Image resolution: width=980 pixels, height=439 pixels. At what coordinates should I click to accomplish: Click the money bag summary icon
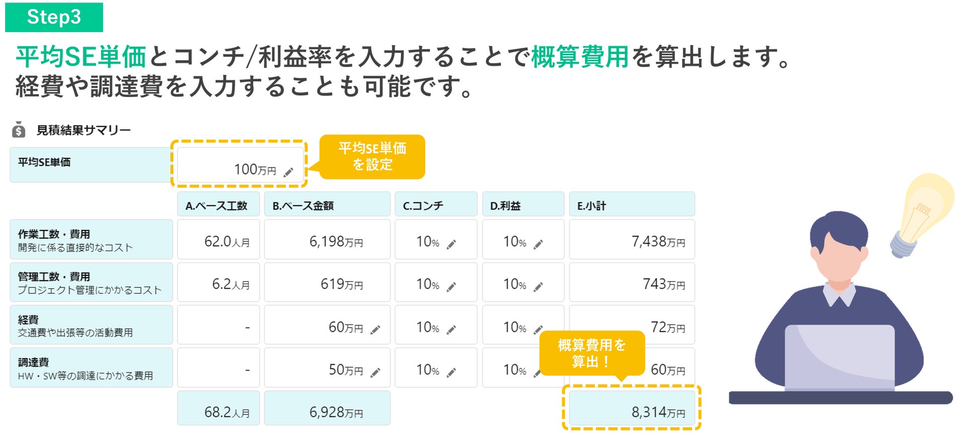tap(19, 129)
